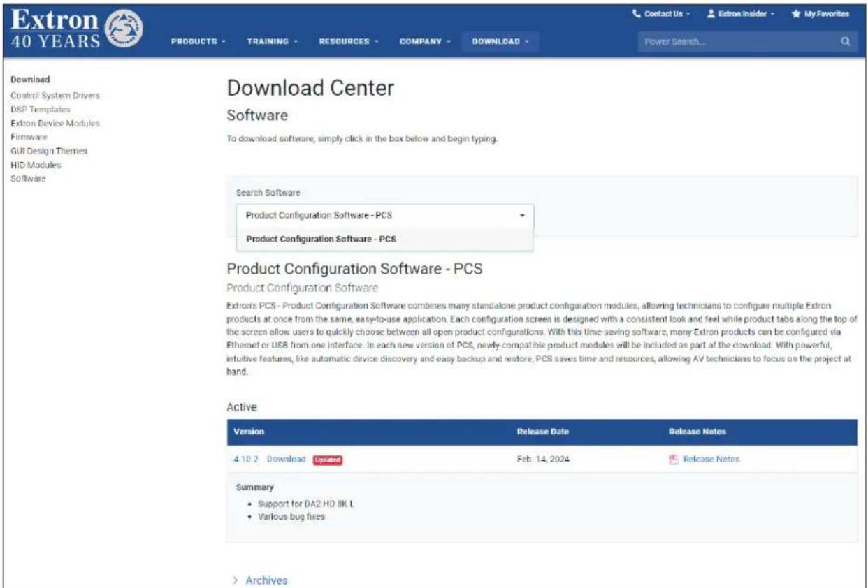This screenshot has width=868, height=588.
Task: Click the Download heading in the sidebar
Action: tap(30, 80)
